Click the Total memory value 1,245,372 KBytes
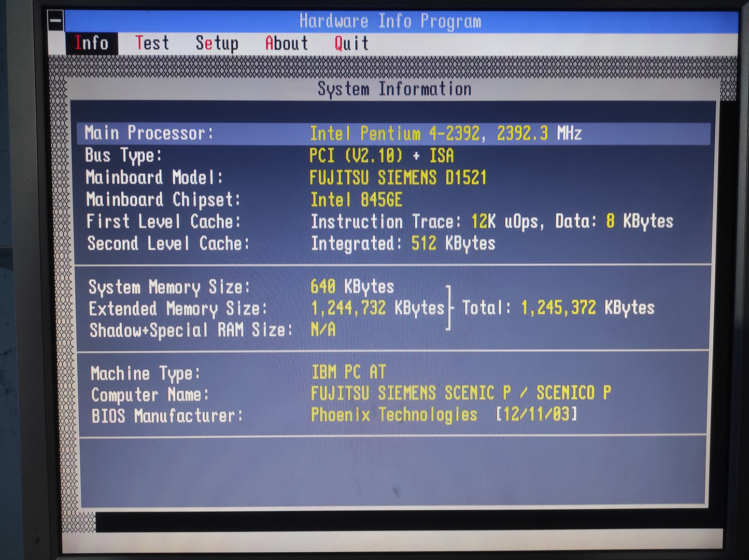 point(587,308)
